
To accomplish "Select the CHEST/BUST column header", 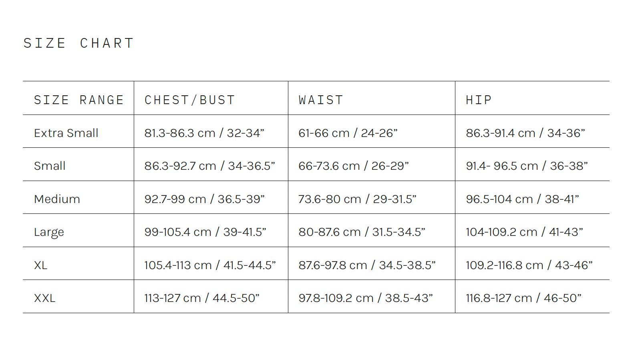I will 189,100.
